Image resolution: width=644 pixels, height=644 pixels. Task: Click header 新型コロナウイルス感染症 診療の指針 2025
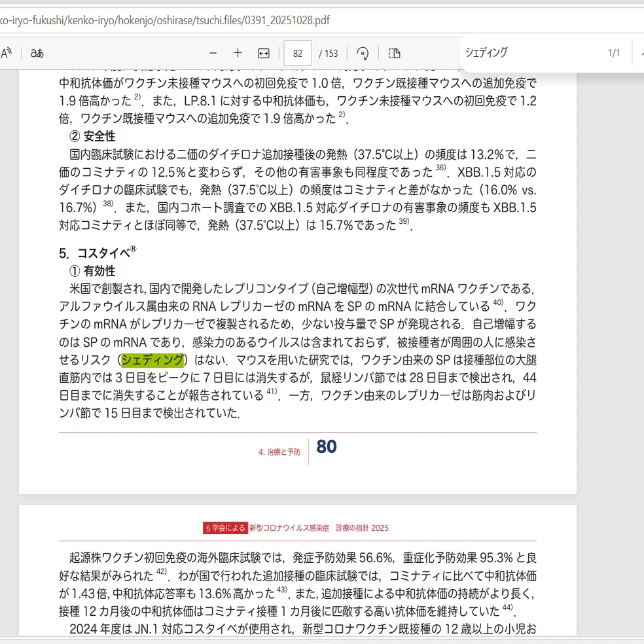tap(319, 528)
